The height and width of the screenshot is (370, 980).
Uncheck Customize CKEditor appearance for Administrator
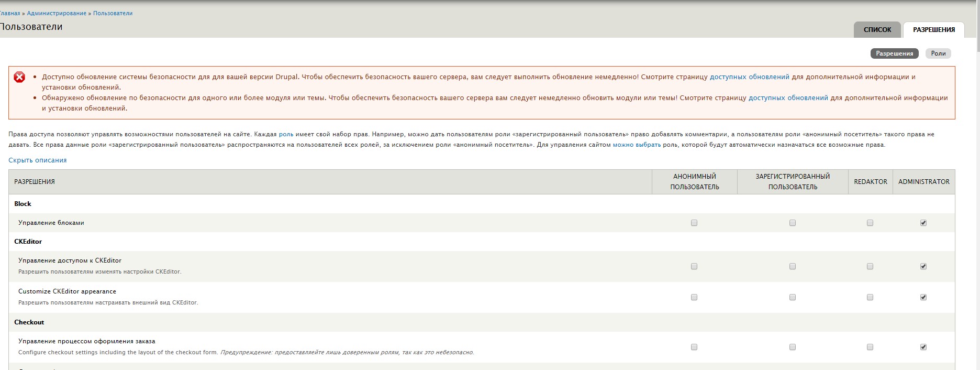(x=923, y=297)
